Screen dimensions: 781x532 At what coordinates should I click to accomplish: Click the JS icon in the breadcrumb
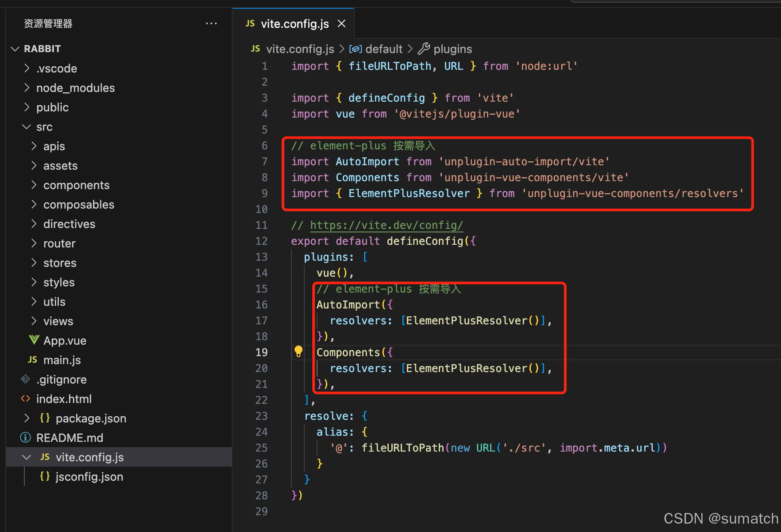[256, 49]
